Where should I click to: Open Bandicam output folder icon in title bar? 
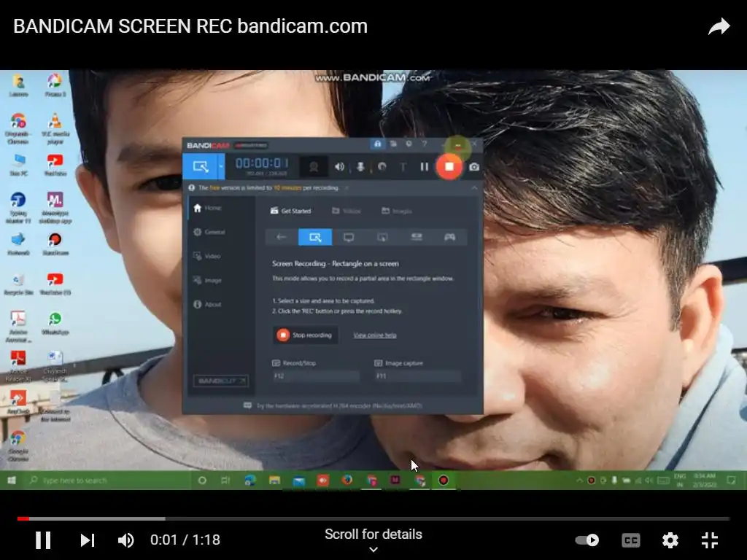click(393, 144)
